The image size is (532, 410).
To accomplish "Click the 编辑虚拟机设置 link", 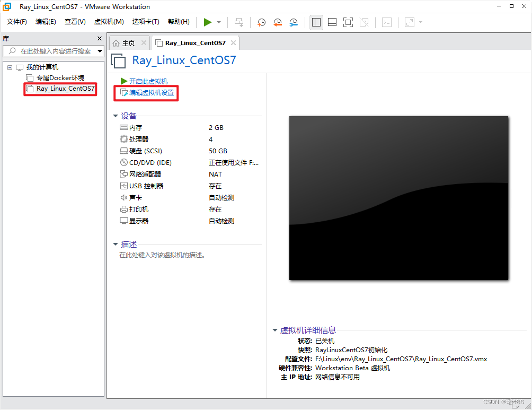I will (150, 93).
